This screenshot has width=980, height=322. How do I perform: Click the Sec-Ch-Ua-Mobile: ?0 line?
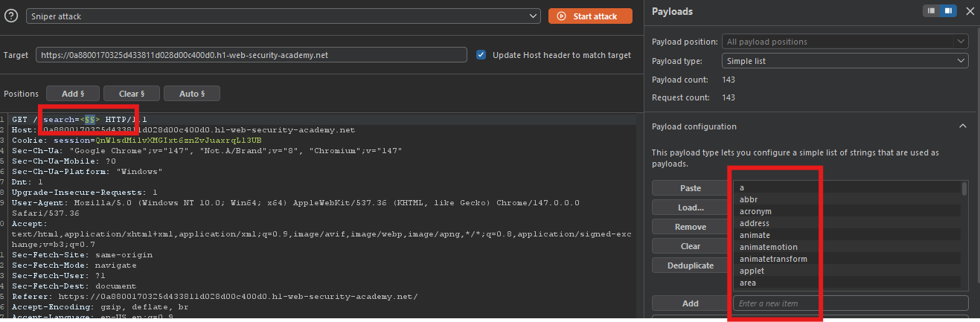point(64,161)
